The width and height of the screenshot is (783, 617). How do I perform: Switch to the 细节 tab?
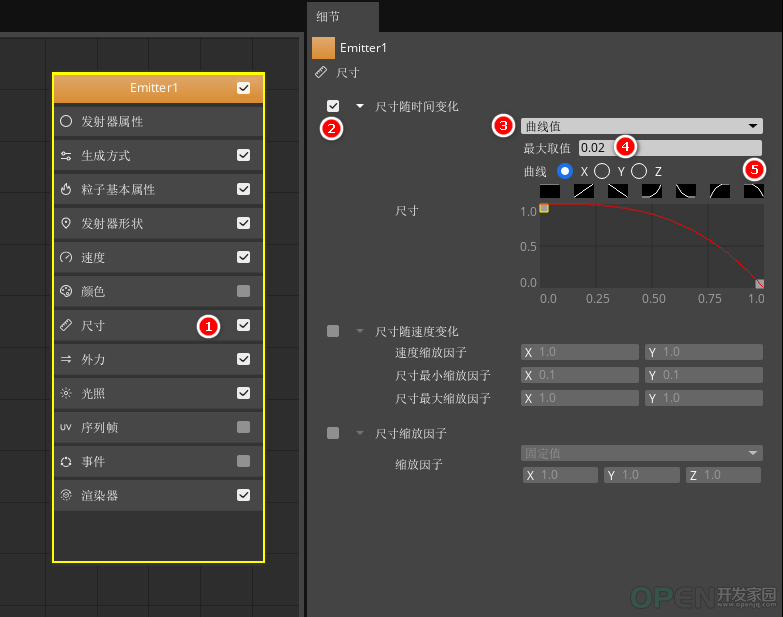[x=343, y=17]
